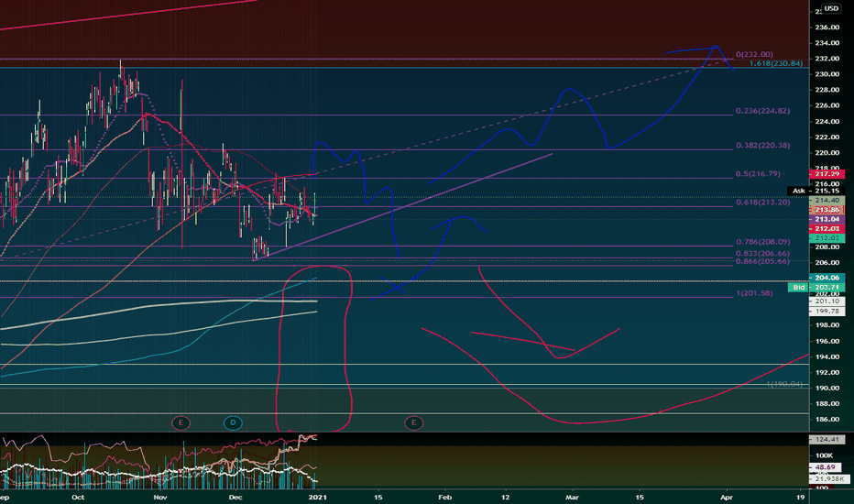Select the 1(201.58) Fibonacci label
This screenshot has width=854, height=504.
click(754, 293)
